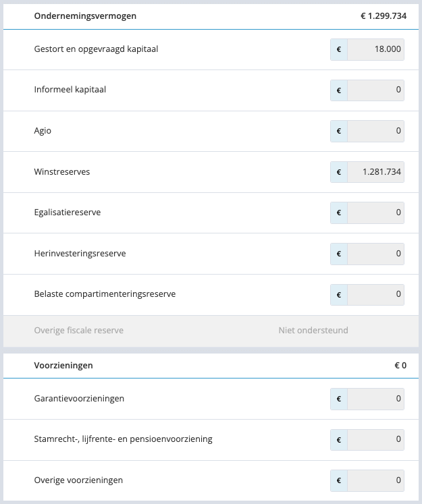Click euro icon next to Informeel kapitaal

(x=339, y=90)
